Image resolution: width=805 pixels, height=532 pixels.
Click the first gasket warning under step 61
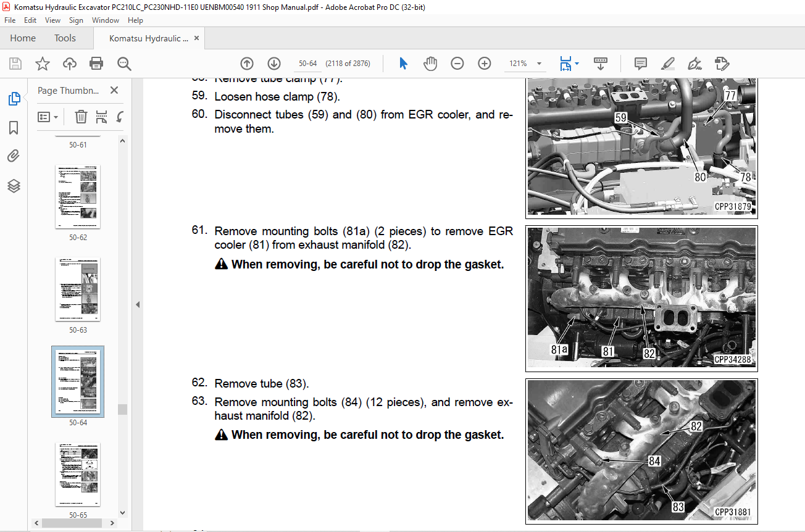coord(360,265)
